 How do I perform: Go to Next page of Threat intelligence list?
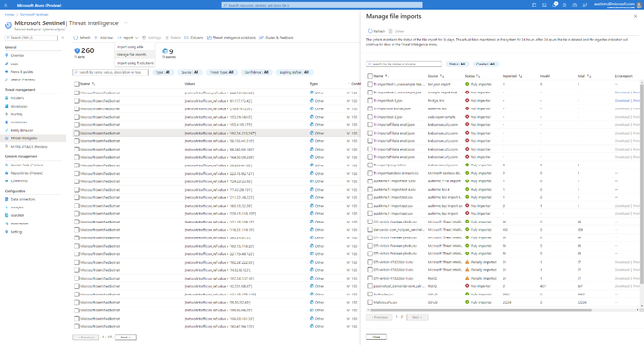(125, 338)
